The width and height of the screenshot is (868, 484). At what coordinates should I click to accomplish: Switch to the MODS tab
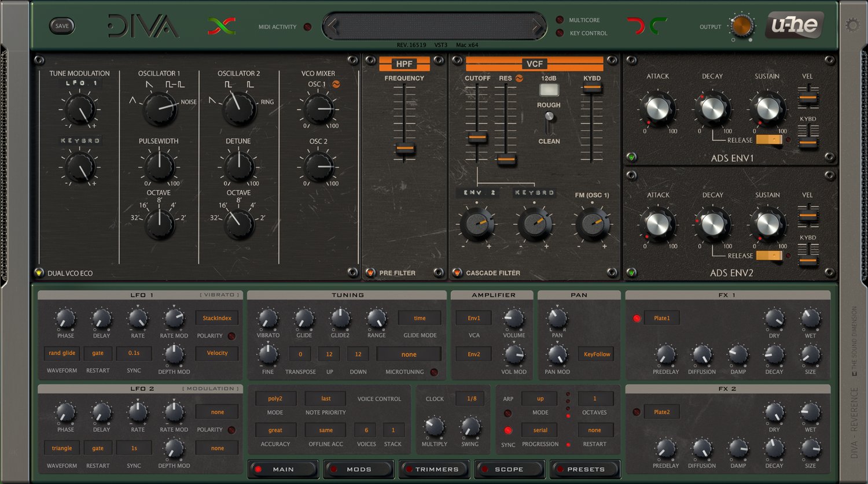click(x=359, y=469)
